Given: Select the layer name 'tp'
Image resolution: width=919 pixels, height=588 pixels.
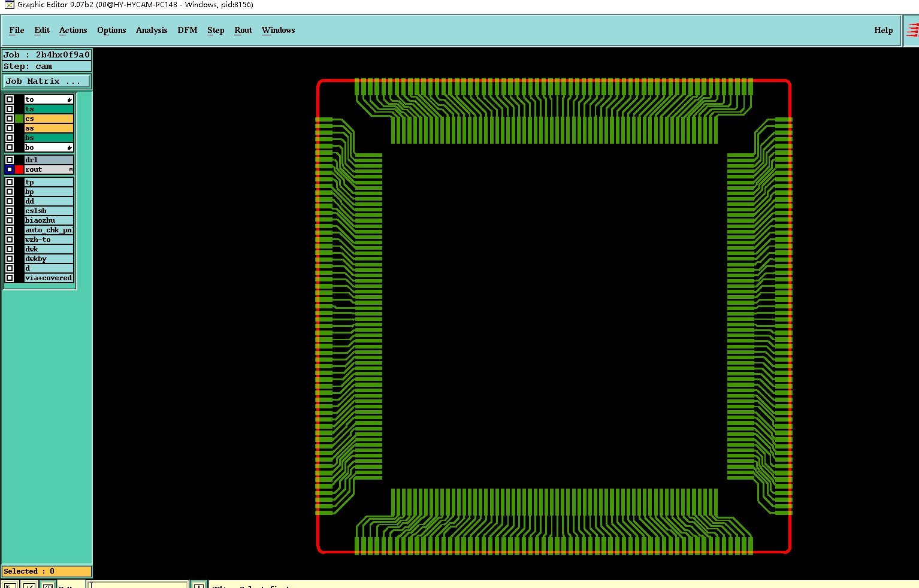Looking at the screenshot, I should click(49, 182).
